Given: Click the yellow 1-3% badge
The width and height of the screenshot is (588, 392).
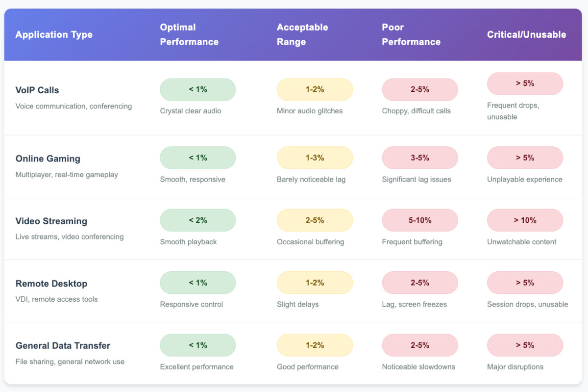Looking at the screenshot, I should point(315,158).
